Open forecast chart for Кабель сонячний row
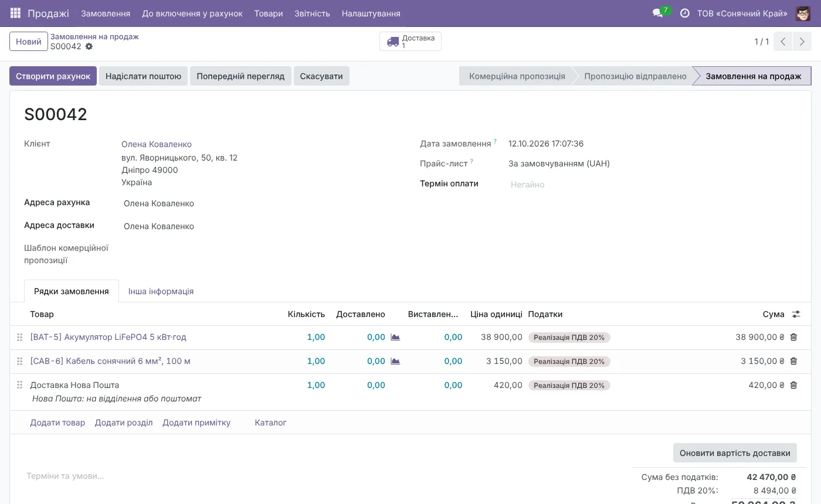 [x=395, y=361]
